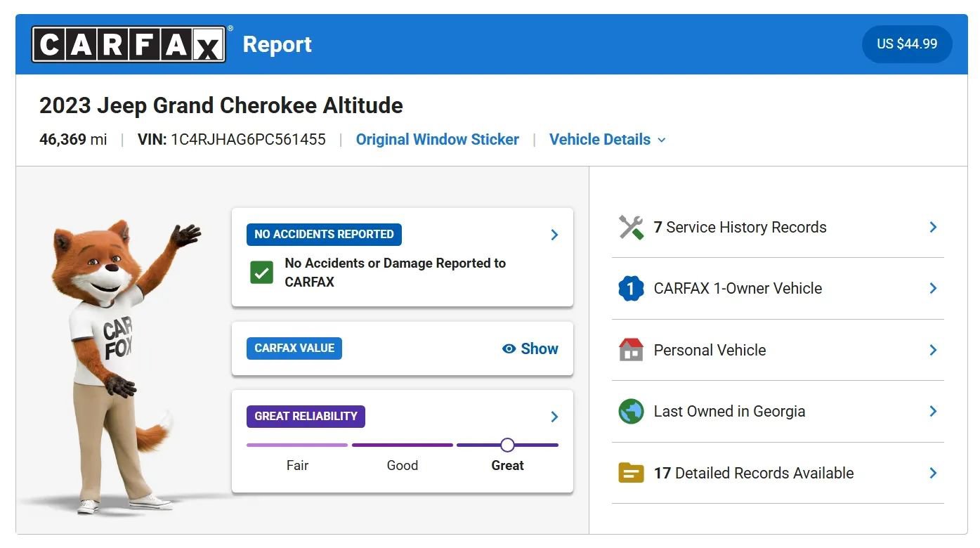Click the green checkmark for no accidents
The width and height of the screenshot is (980, 548).
click(x=262, y=273)
